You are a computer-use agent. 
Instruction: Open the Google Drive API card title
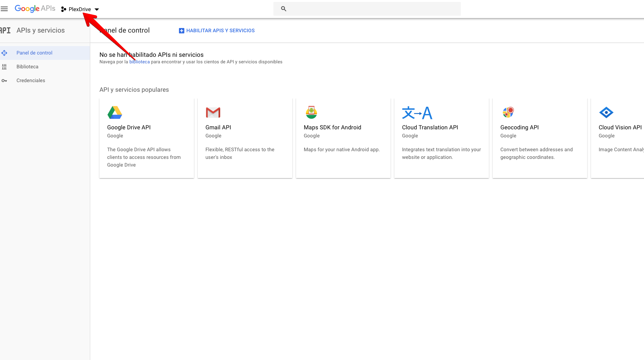click(x=129, y=127)
